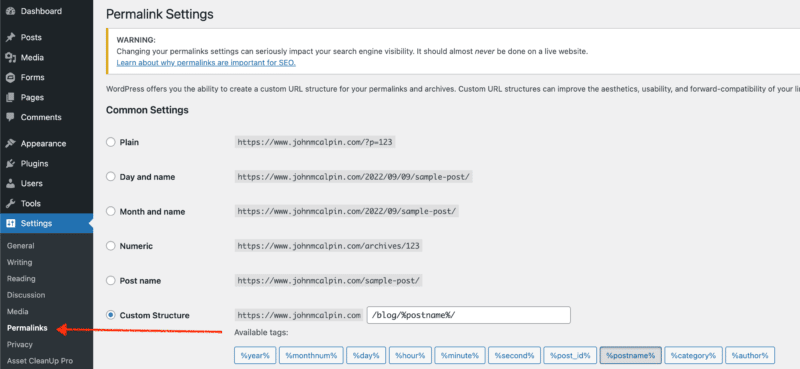Insert the %minute% tag
The height and width of the screenshot is (369, 800).
coord(460,355)
